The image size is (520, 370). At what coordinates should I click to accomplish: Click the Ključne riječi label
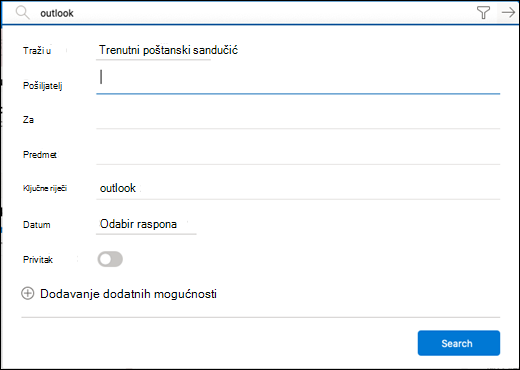[45, 188]
